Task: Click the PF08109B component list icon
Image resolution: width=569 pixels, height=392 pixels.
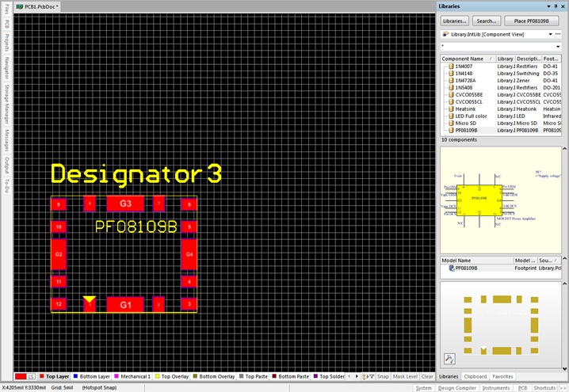Action: (451, 130)
